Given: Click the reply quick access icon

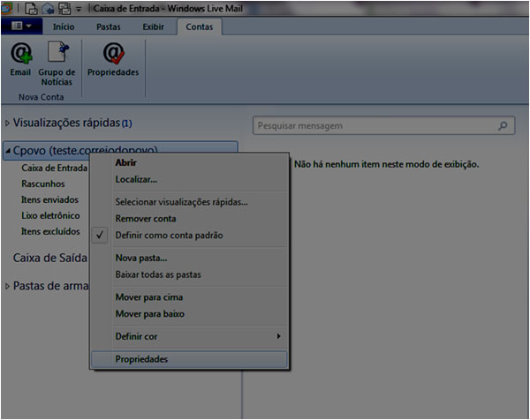Looking at the screenshot, I should coord(48,9).
